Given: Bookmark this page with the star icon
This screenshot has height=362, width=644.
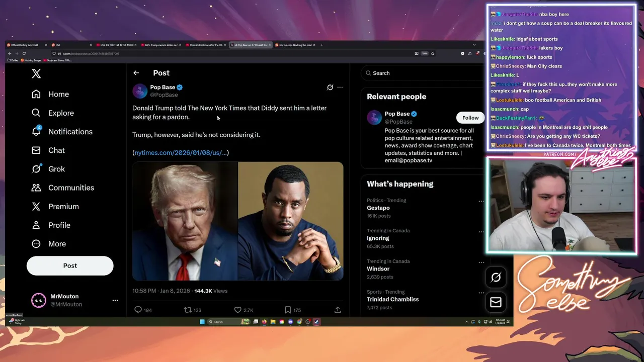Looking at the screenshot, I should (x=433, y=53).
